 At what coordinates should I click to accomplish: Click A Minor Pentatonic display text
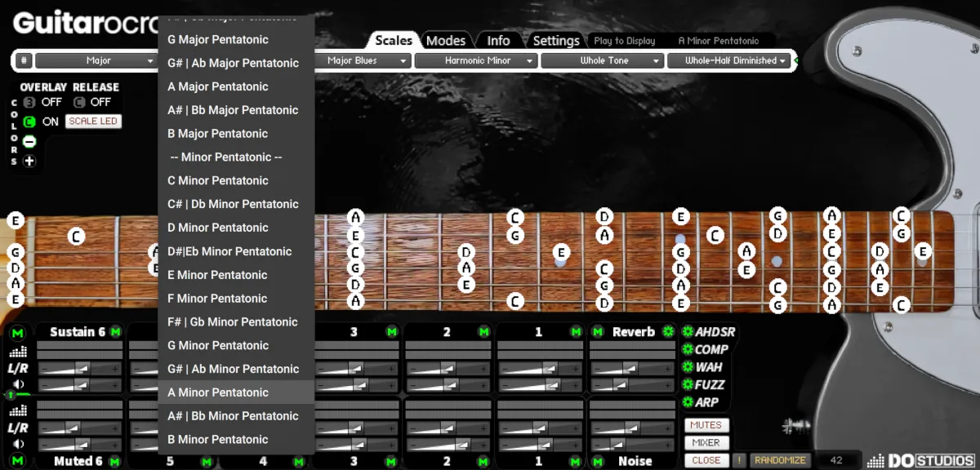[x=719, y=41]
